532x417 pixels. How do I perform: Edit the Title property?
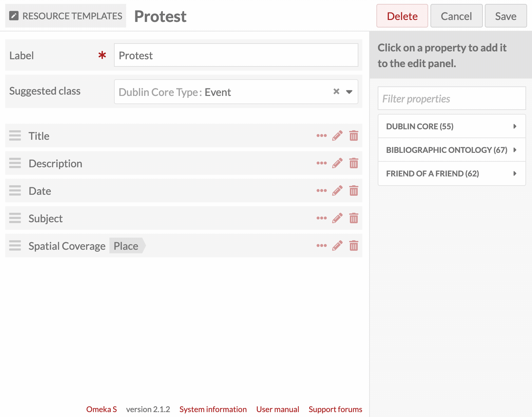[x=337, y=136]
